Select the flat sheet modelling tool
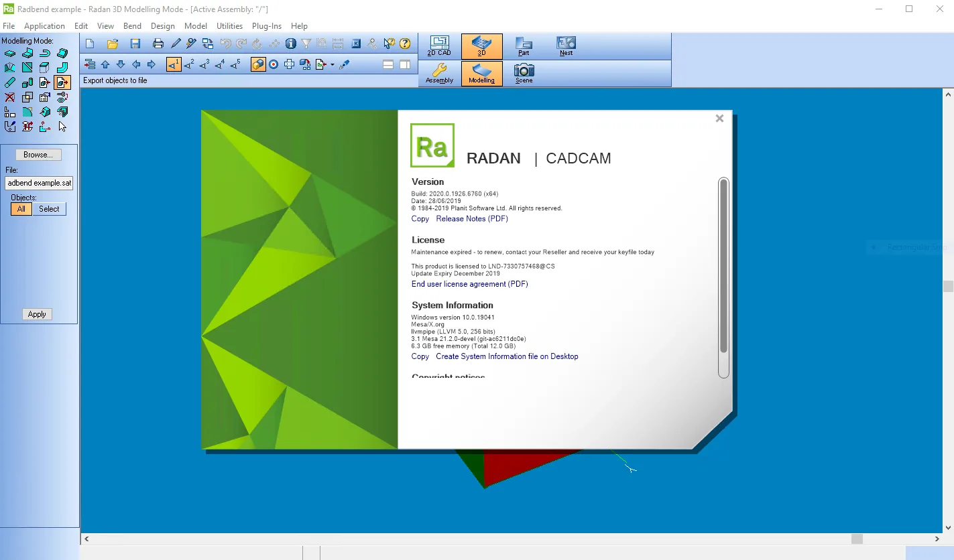This screenshot has height=560, width=954. pos(10,53)
